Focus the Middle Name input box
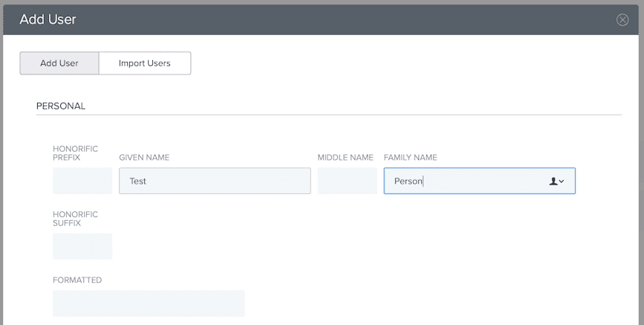 (x=347, y=181)
